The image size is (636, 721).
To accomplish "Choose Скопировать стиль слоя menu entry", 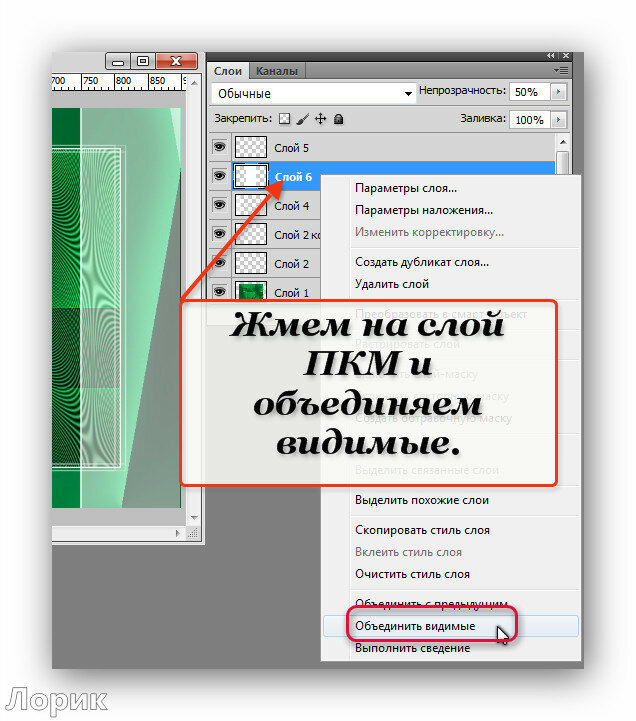I will [422, 530].
